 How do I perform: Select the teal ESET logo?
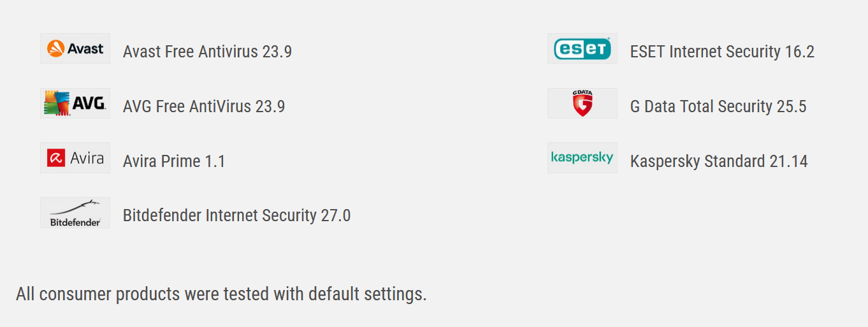(x=582, y=48)
